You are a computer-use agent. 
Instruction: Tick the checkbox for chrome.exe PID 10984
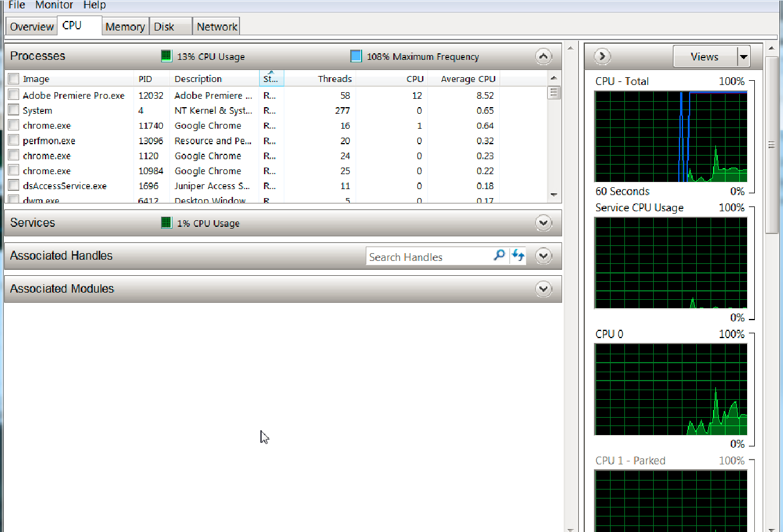pyautogui.click(x=13, y=170)
